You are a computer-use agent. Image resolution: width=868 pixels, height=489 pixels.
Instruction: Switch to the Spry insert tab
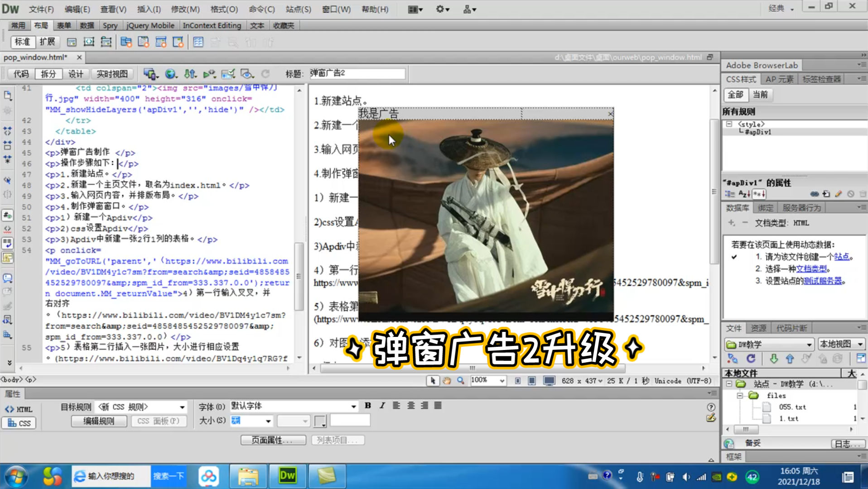pos(110,26)
